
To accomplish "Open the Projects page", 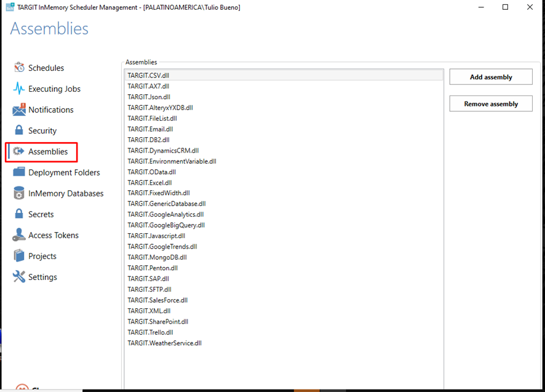I will [x=42, y=256].
